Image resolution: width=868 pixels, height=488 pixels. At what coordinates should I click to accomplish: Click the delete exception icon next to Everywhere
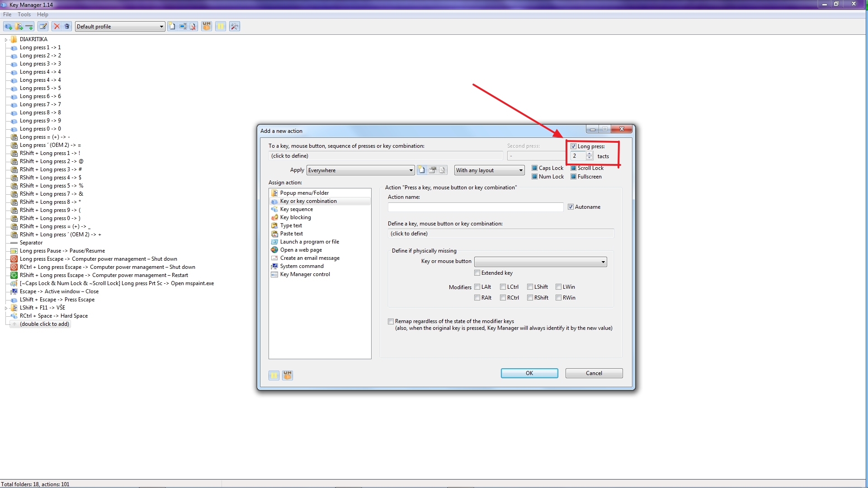click(x=443, y=170)
